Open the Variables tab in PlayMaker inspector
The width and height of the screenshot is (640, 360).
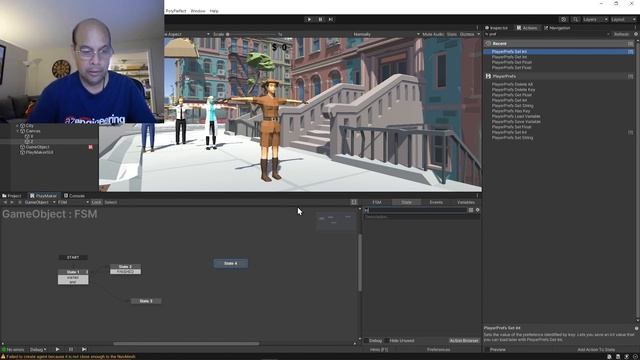[466, 202]
